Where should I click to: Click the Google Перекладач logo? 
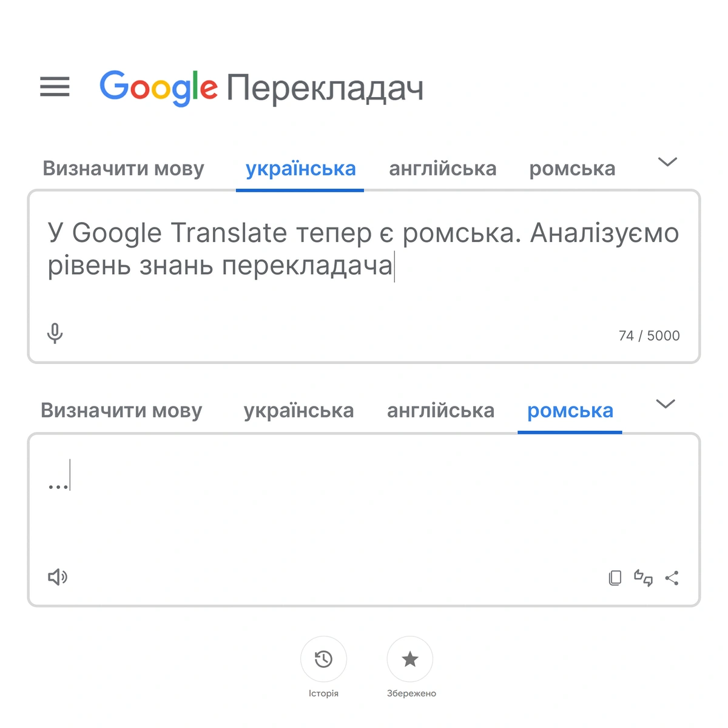[261, 88]
